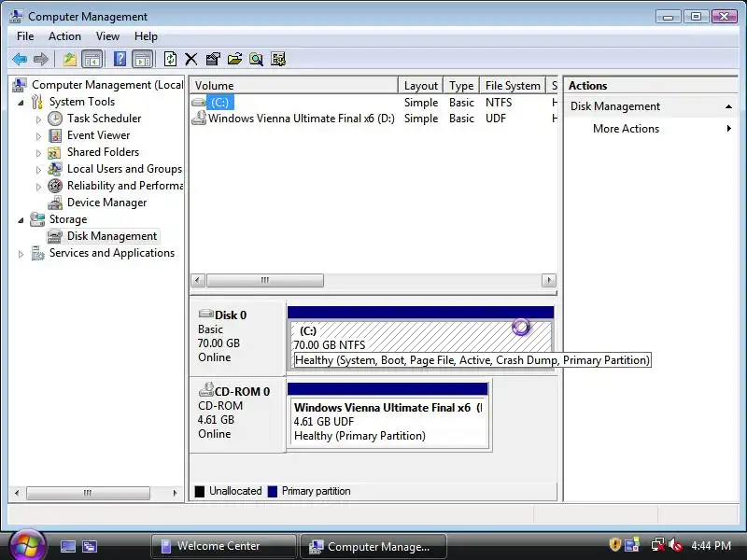Click the black Unallocated legend swatch
The image size is (747, 560).
(200, 492)
